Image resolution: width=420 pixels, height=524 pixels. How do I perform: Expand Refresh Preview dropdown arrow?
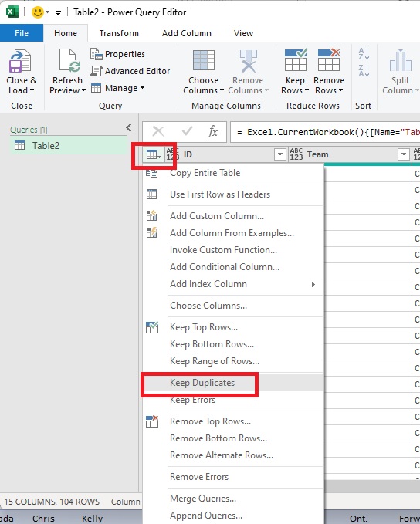pyautogui.click(x=83, y=90)
